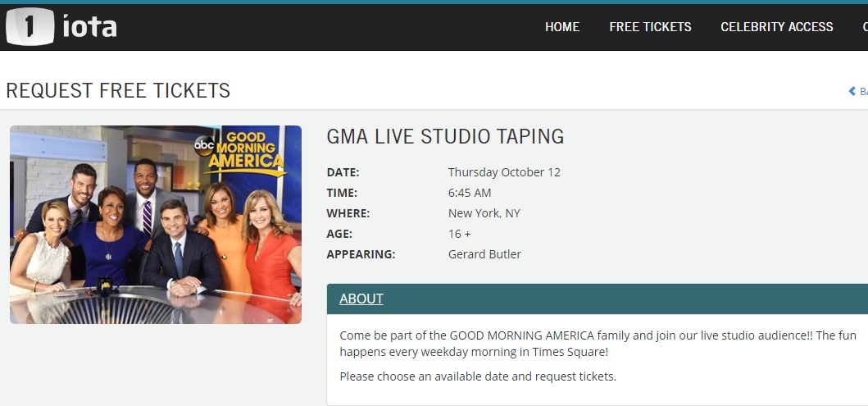Viewport: 868px width, 406px height.
Task: Click the iota wordmark in header
Action: coord(90,27)
